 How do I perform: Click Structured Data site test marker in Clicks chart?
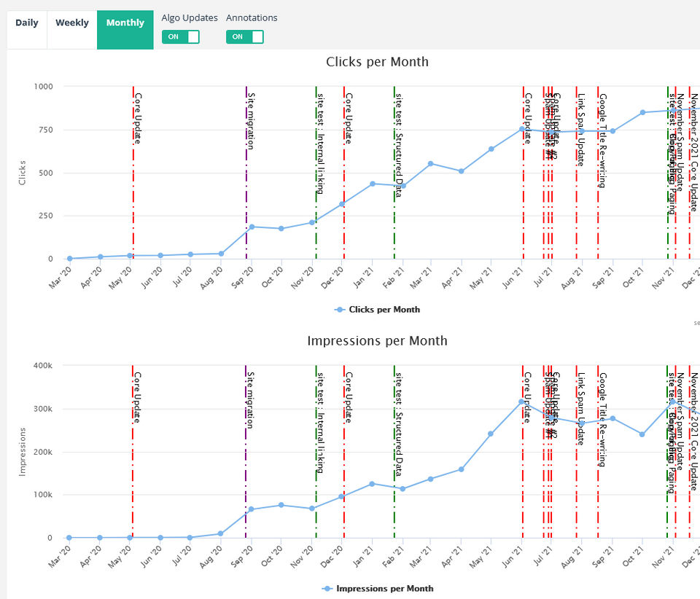(394, 172)
